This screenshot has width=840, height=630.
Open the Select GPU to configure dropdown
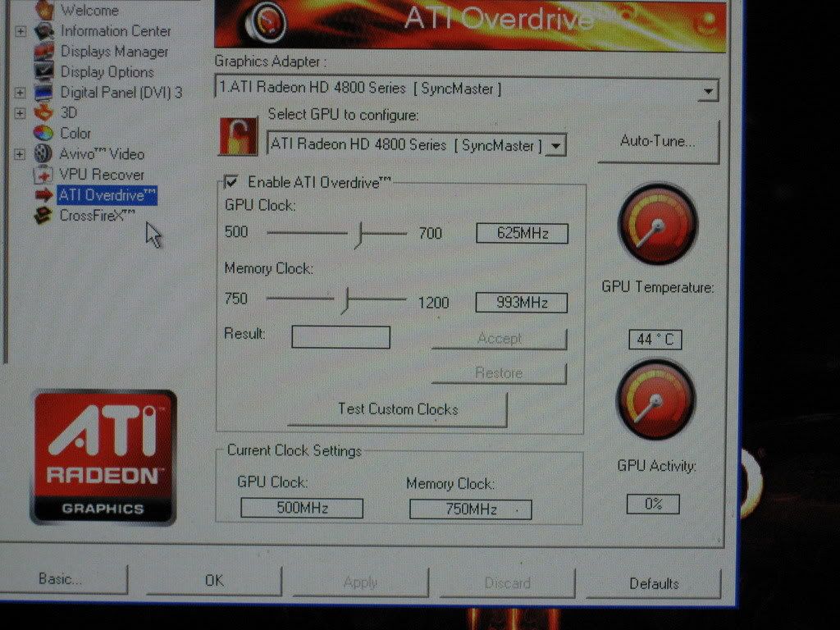[557, 145]
